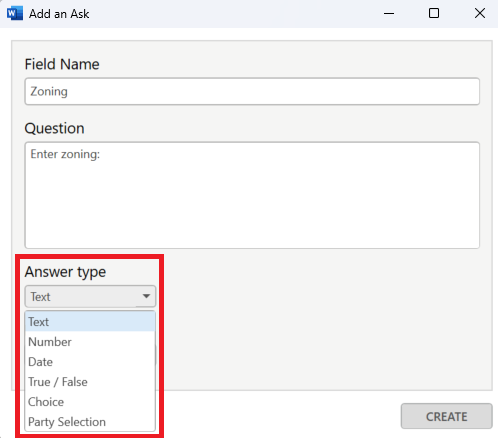Click the Answer type label
Screen dimensions: 498x438
[x=65, y=272]
